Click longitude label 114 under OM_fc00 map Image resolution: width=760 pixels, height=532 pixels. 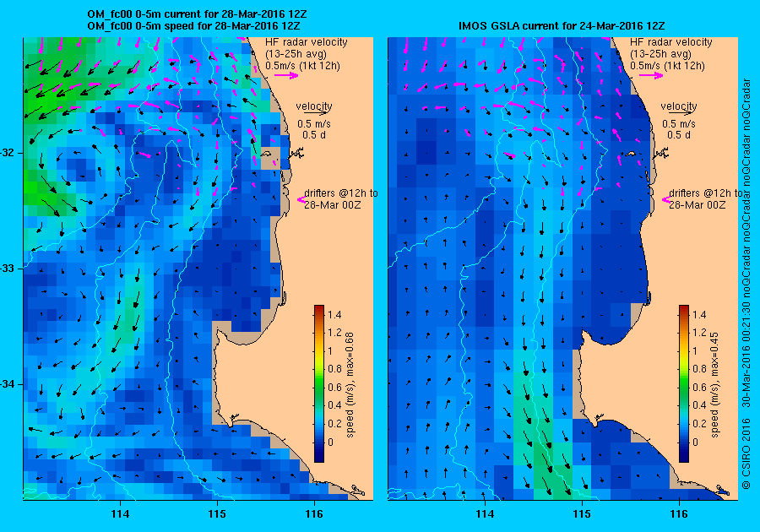click(x=120, y=514)
